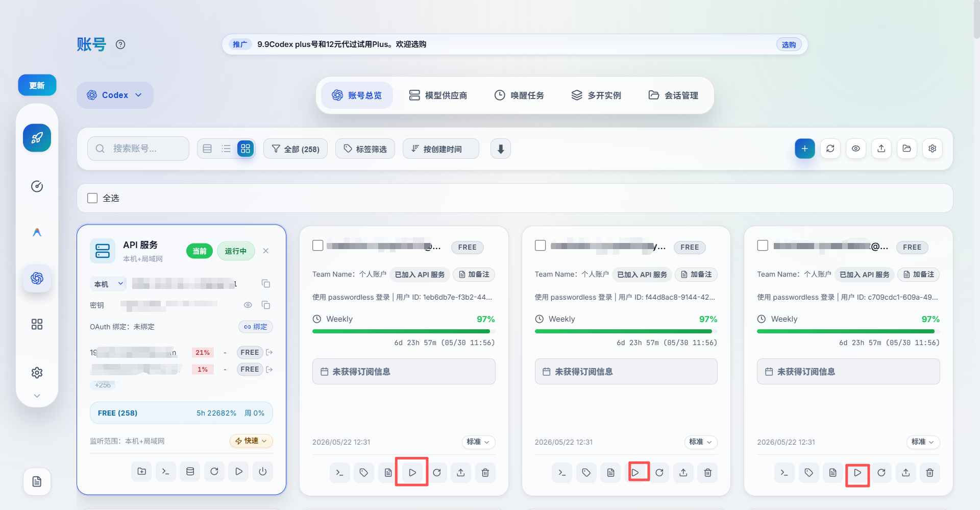Copy the API service 密钥 key

[266, 305]
